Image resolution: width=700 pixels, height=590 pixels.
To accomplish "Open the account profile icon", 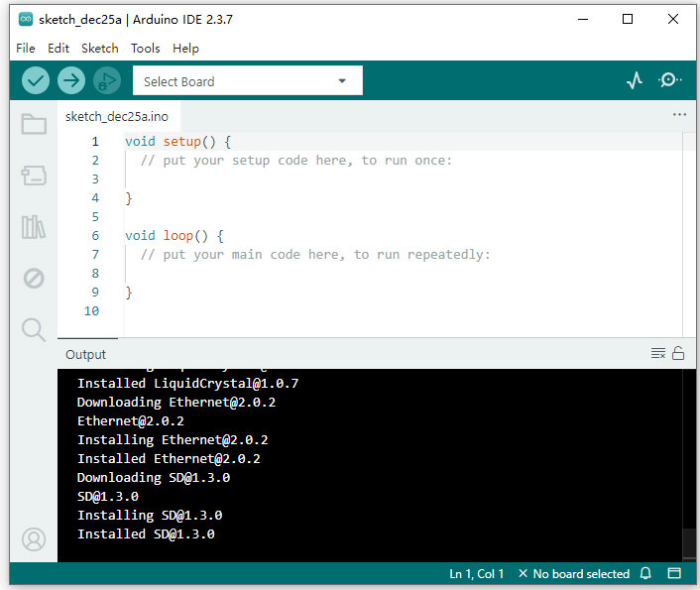I will click(x=34, y=539).
